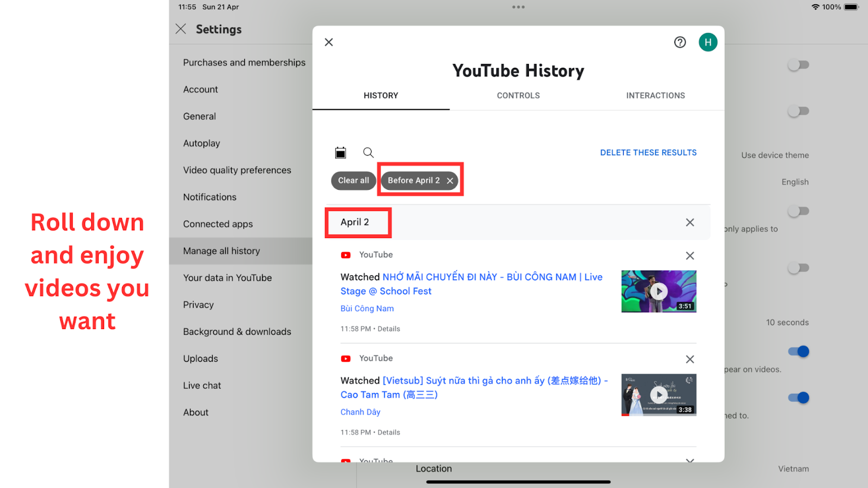Click the profile avatar "H"

[708, 42]
